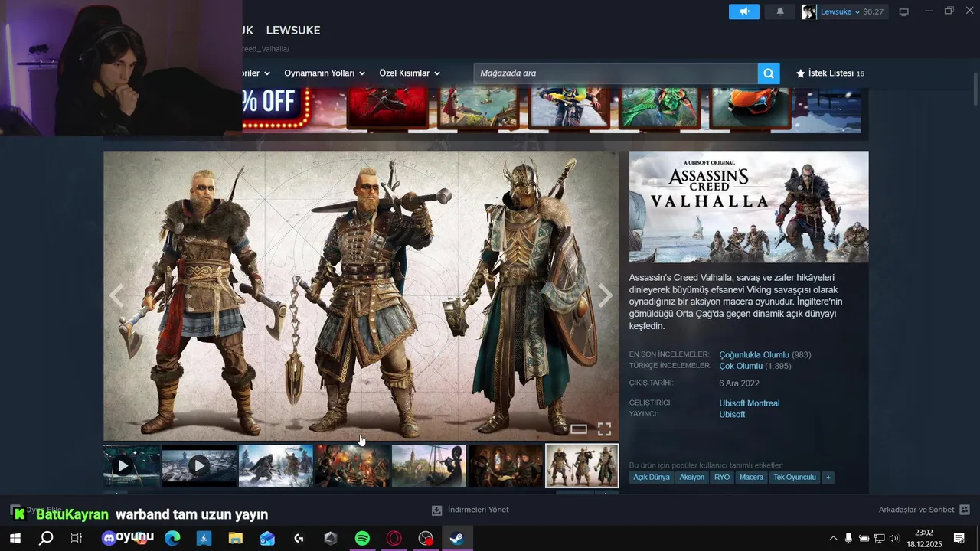Open the volume control in system tray
The image size is (980, 551).
(894, 539)
